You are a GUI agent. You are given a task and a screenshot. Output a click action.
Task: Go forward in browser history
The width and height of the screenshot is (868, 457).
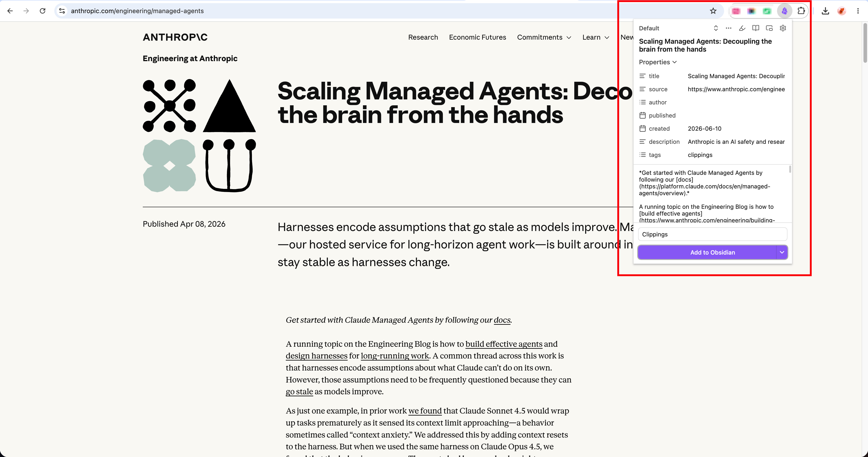click(26, 11)
